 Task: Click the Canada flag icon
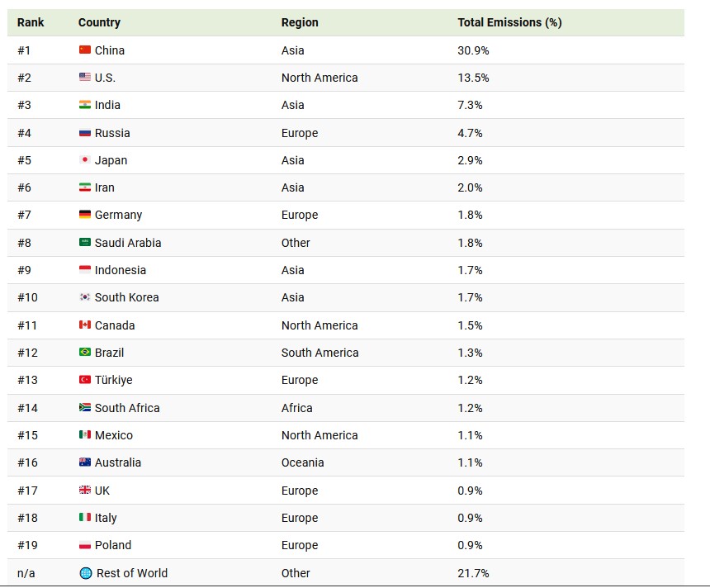coord(85,325)
